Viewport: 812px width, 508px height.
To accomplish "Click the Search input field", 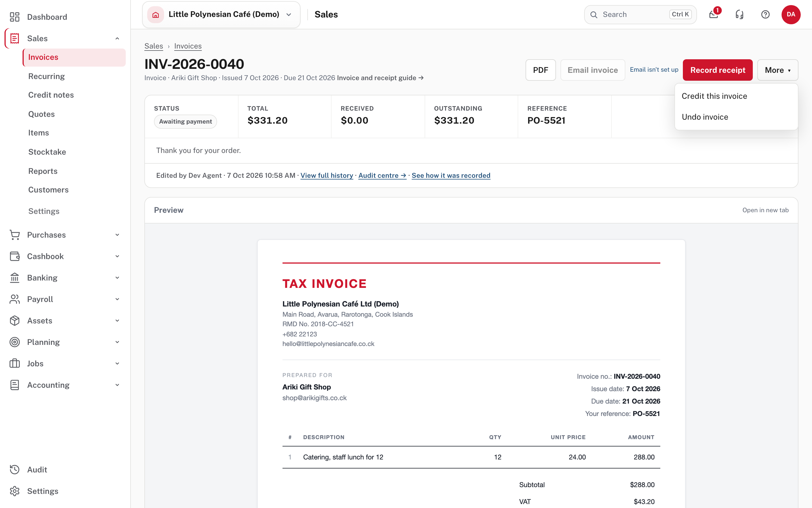I will (640, 14).
